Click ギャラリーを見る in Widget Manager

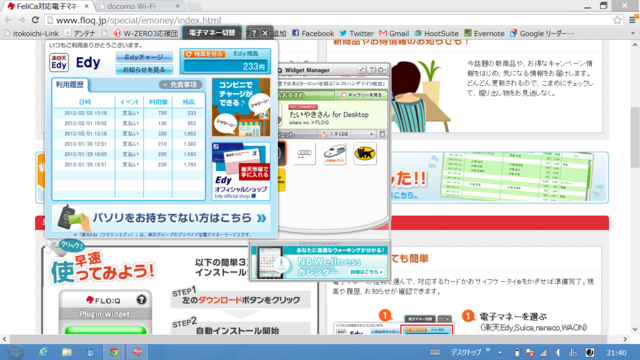pyautogui.click(x=361, y=95)
